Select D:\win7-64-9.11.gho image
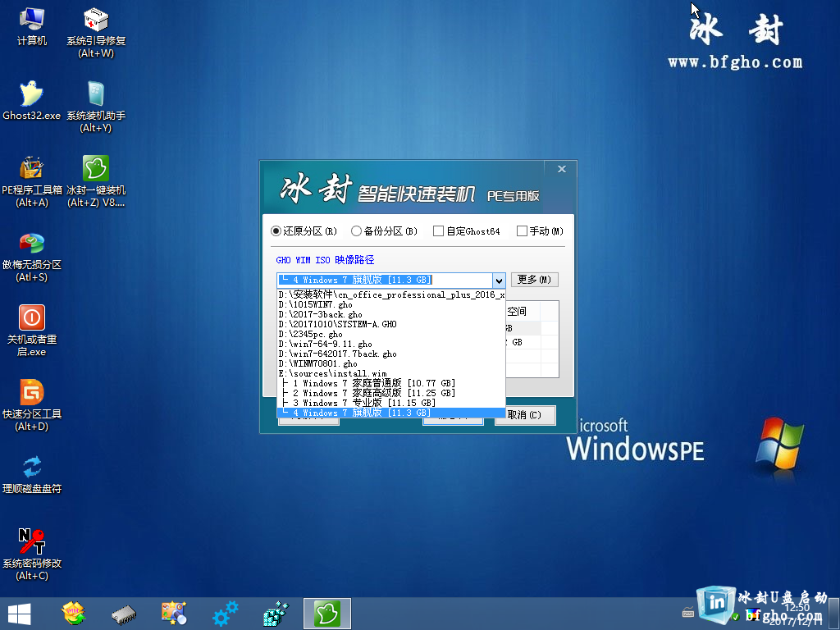This screenshot has width=840, height=630. click(x=391, y=344)
